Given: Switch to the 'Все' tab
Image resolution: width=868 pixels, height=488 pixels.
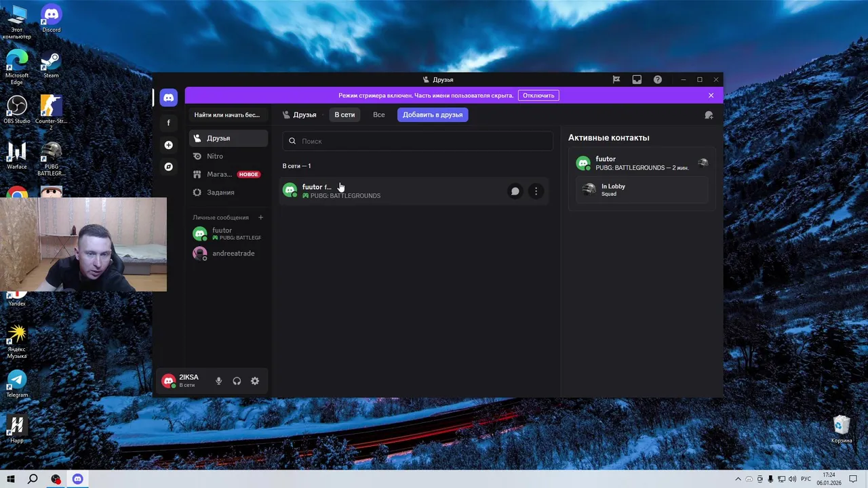Looking at the screenshot, I should click(x=379, y=115).
